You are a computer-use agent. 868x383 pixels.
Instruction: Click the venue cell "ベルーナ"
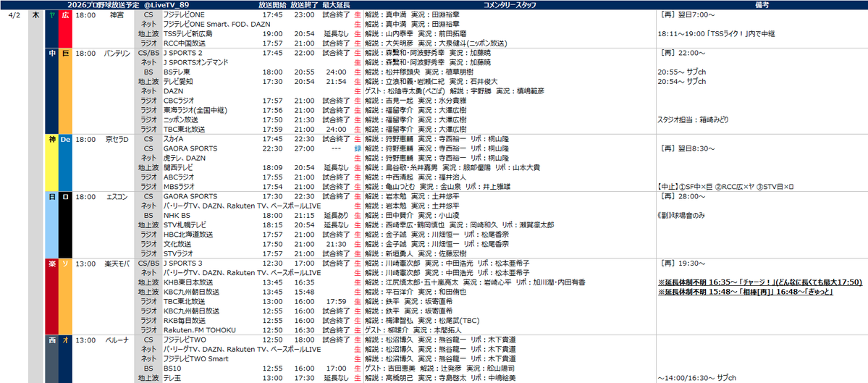[118, 340]
